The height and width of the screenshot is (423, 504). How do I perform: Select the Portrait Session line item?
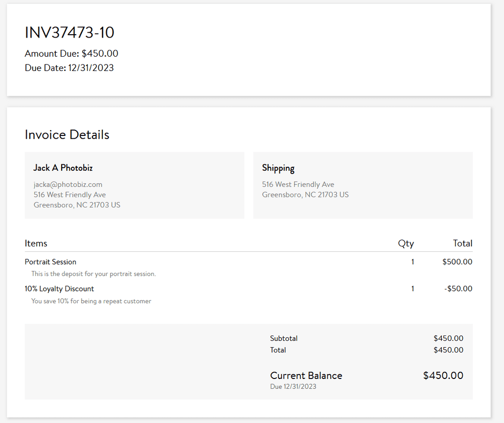coord(50,262)
